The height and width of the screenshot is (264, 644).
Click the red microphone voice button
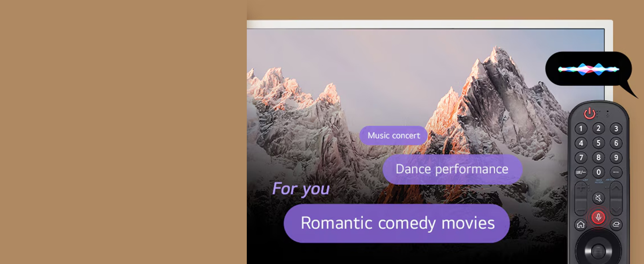pos(598,217)
